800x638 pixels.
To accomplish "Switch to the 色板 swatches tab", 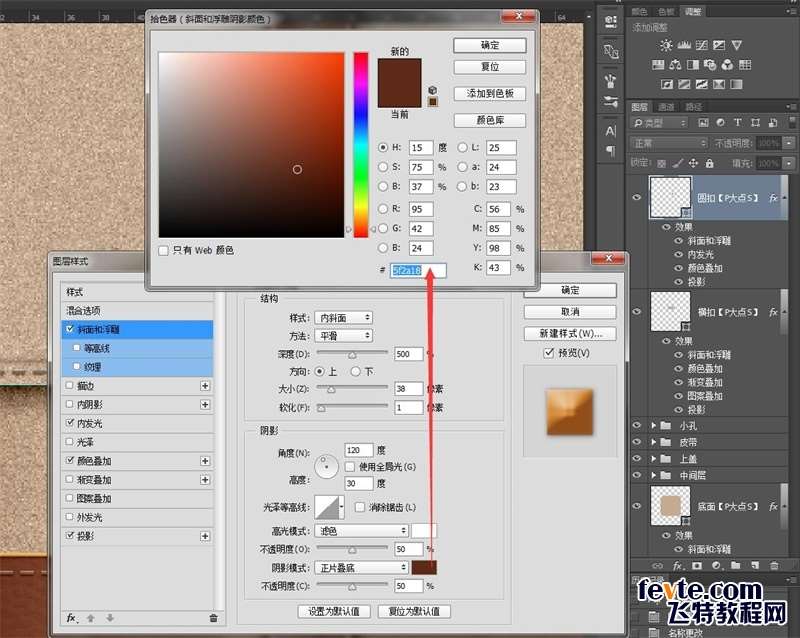I will (x=666, y=11).
